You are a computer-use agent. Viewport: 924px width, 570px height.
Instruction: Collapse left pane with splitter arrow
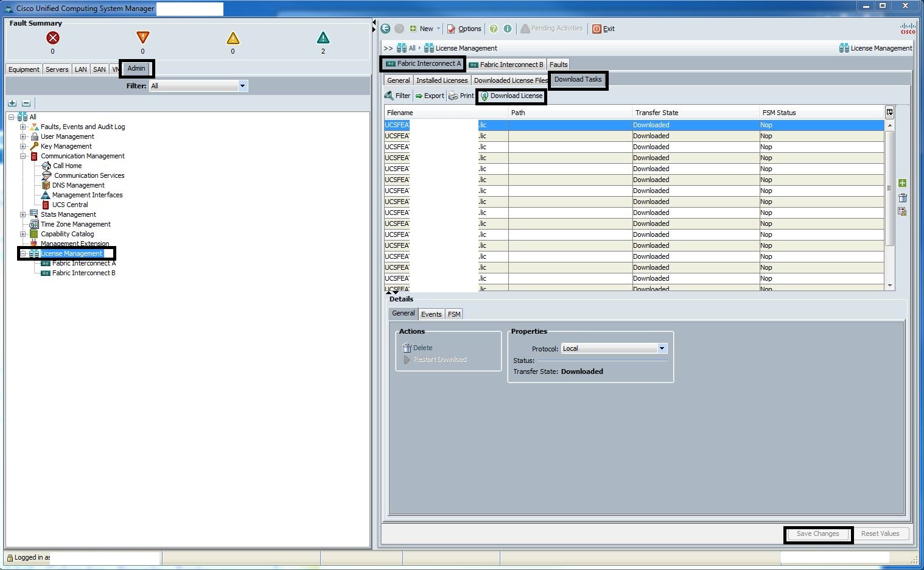[374, 23]
